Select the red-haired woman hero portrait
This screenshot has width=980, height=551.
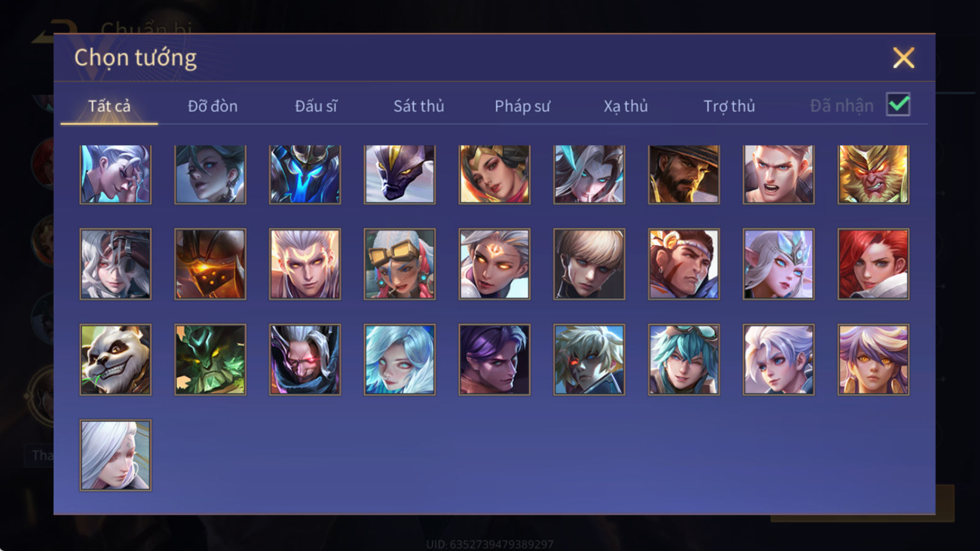coord(873,264)
